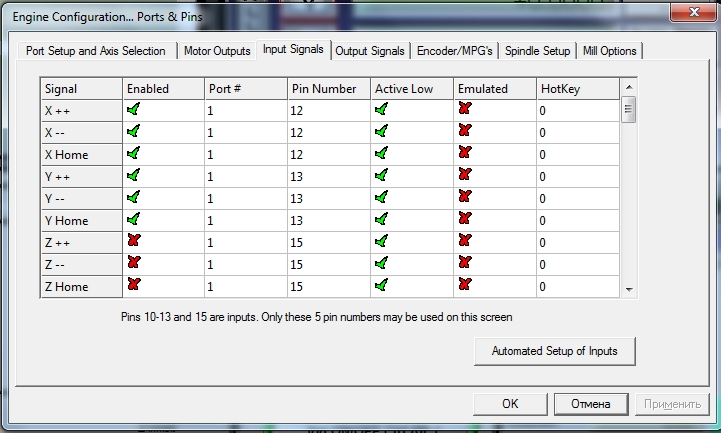Select the X Home signal name cell
This screenshot has height=433, width=721.
tap(81, 154)
